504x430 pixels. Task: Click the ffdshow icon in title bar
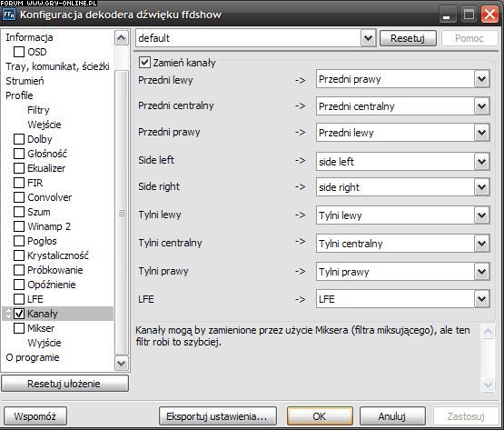9,15
